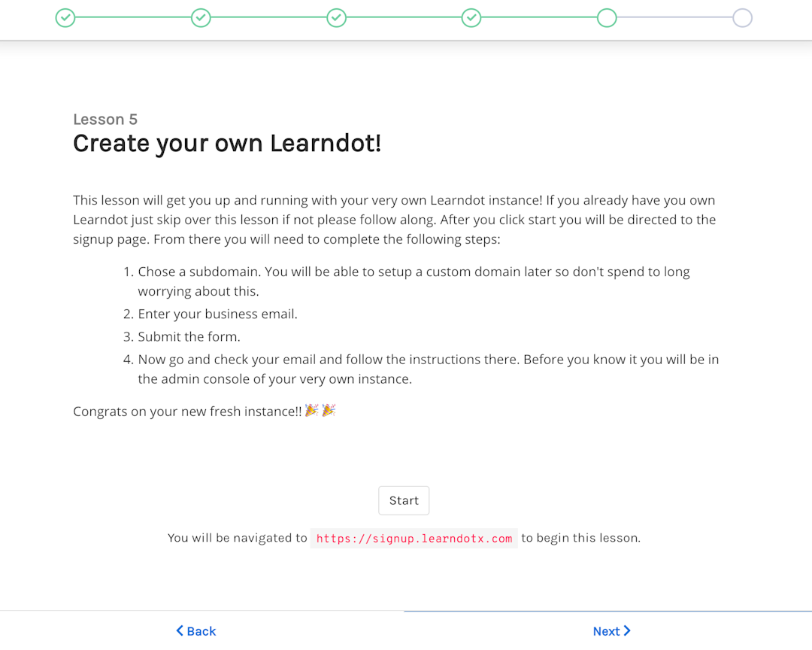Click the signup.learndotx.com URL text
The image size is (812, 650).
[414, 538]
